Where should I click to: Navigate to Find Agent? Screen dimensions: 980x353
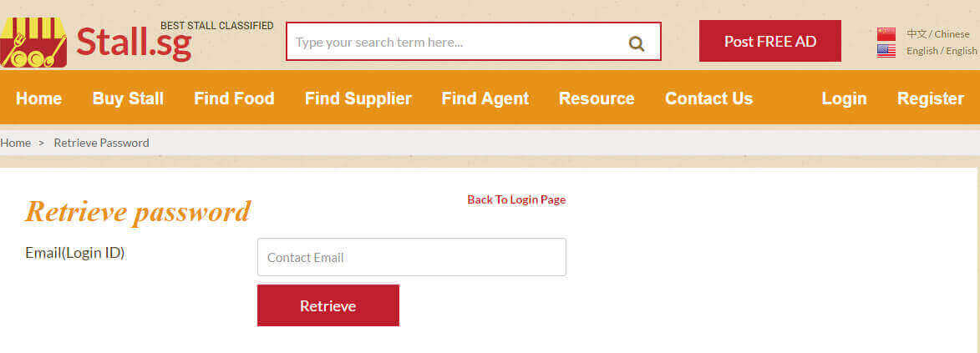tap(485, 98)
